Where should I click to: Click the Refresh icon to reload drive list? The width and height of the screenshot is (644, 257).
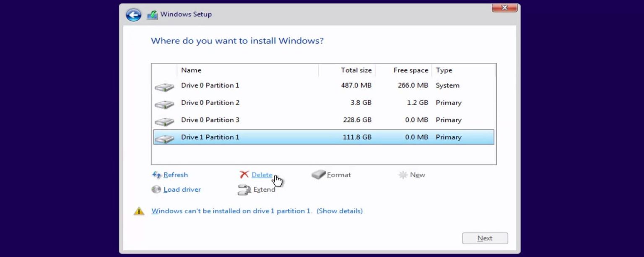157,175
